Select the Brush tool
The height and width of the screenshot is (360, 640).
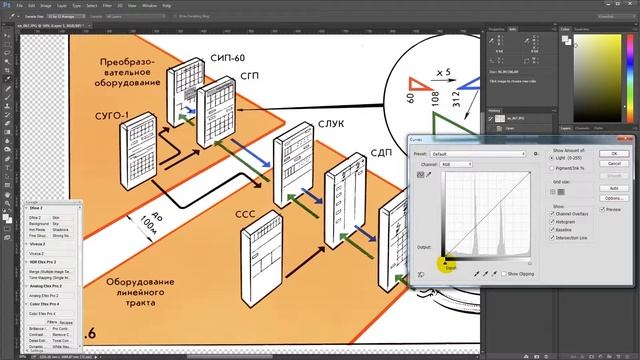[x=7, y=97]
